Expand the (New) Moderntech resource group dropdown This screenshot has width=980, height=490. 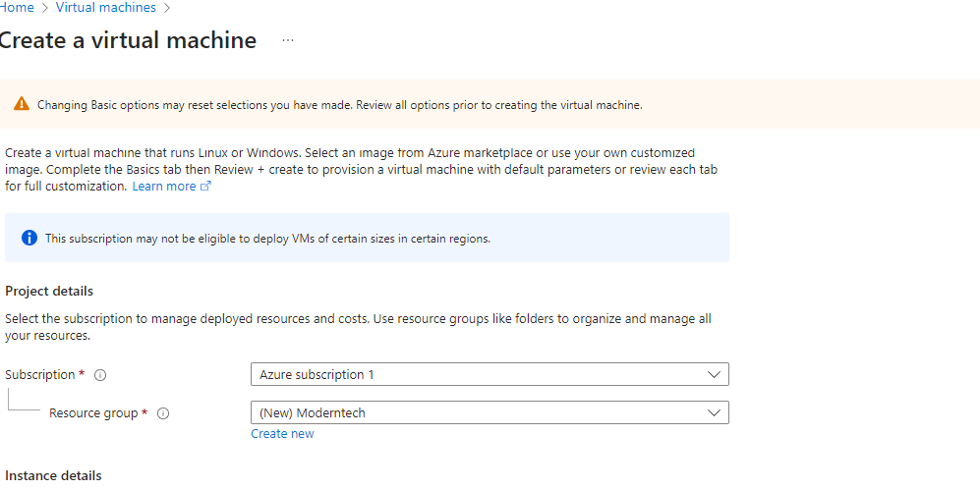point(490,413)
